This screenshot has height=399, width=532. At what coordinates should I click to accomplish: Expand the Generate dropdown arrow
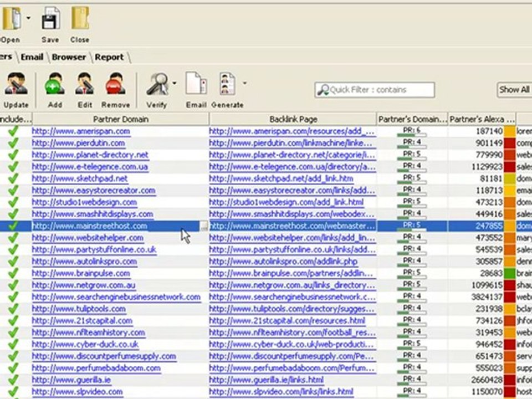(x=244, y=83)
